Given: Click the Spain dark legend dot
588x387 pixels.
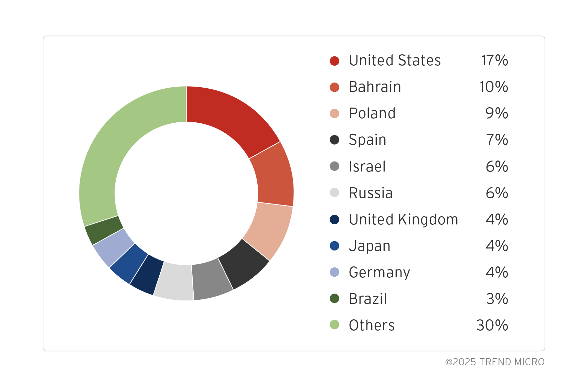Looking at the screenshot, I should tap(334, 140).
